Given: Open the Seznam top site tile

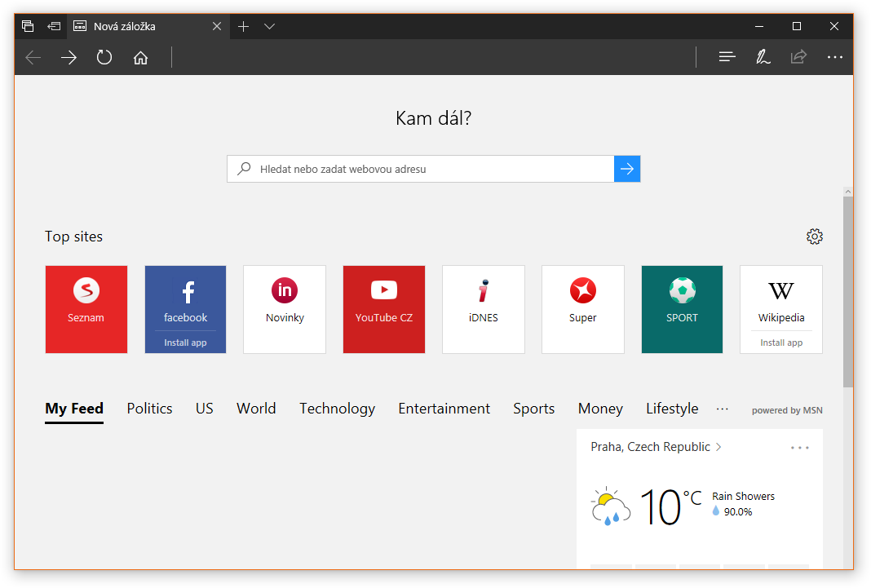Looking at the screenshot, I should tap(86, 309).
